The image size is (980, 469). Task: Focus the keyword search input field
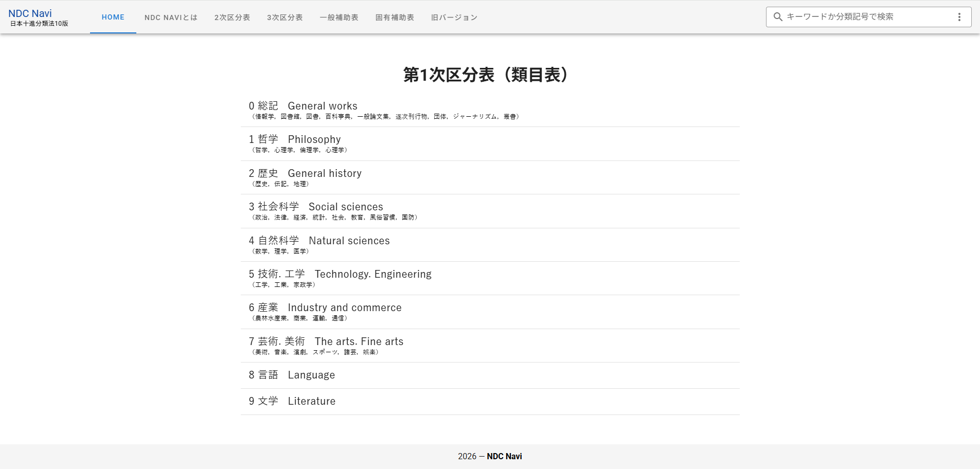click(x=864, y=17)
